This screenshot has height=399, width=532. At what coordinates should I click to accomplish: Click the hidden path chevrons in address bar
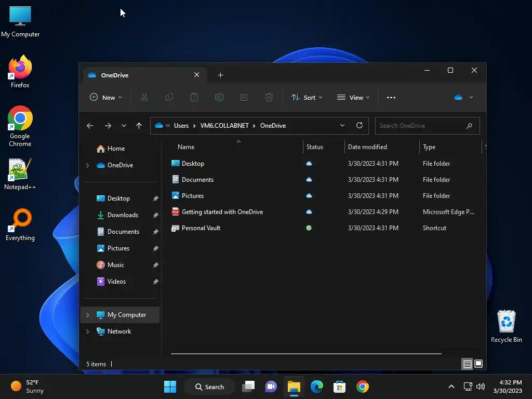coord(168,126)
